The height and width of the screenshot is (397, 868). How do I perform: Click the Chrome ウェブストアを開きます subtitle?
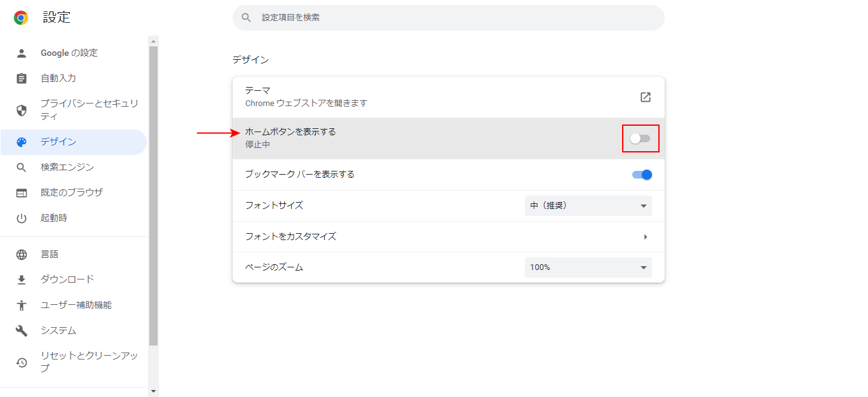click(306, 104)
